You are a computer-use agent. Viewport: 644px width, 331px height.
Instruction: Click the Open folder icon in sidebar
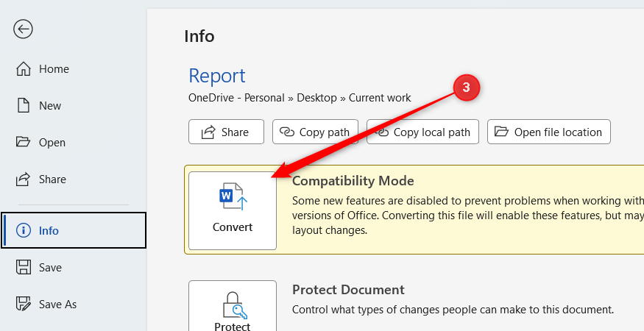click(23, 142)
